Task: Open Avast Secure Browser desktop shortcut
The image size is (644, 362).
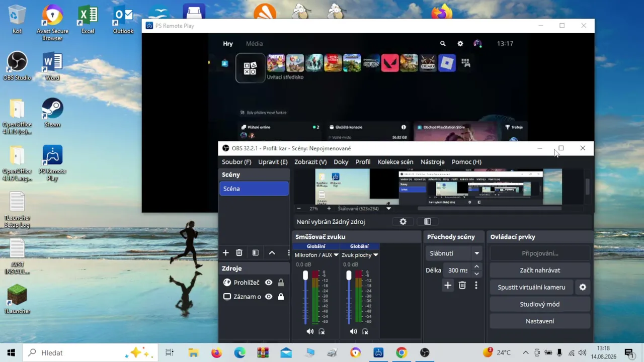Action: tap(52, 23)
